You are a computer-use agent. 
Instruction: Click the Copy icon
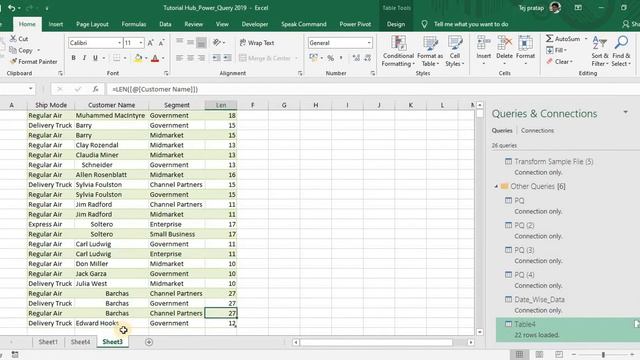click(13, 50)
